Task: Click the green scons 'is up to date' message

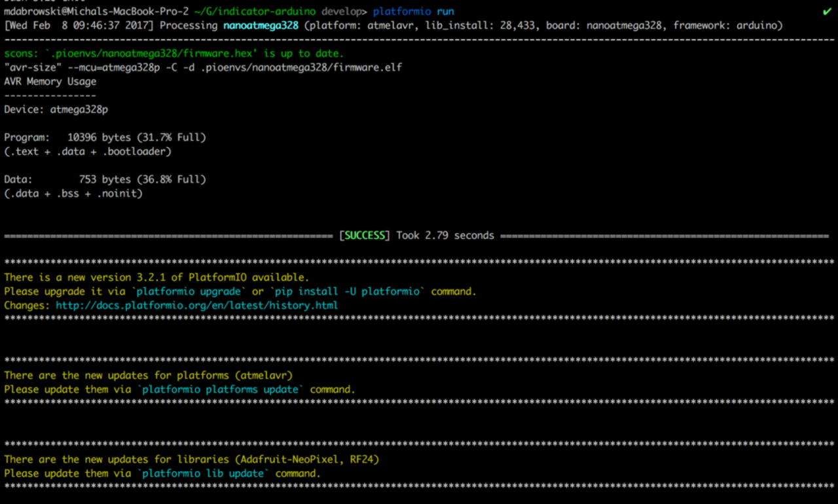Action: coord(173,54)
